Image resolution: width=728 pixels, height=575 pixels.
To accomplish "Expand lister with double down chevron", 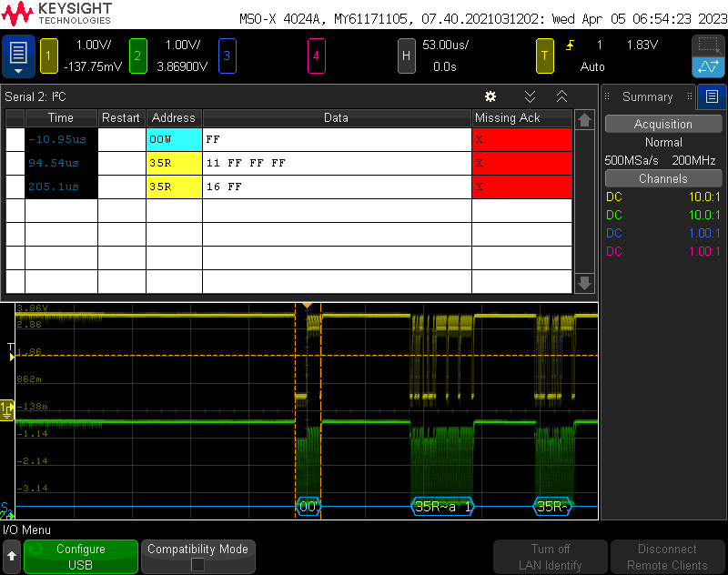I will [530, 96].
